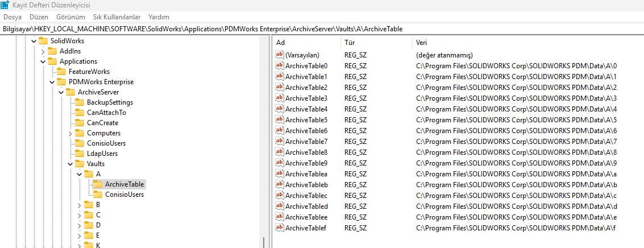Click the string icon of ArchiveTablef

(279, 228)
